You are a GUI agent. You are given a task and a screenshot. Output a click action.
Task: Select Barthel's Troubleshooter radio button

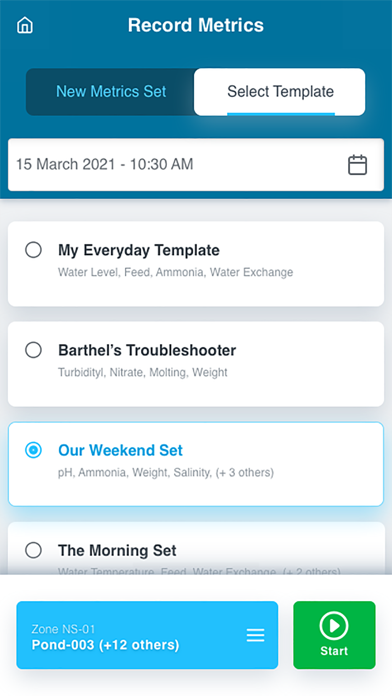pyautogui.click(x=33, y=350)
